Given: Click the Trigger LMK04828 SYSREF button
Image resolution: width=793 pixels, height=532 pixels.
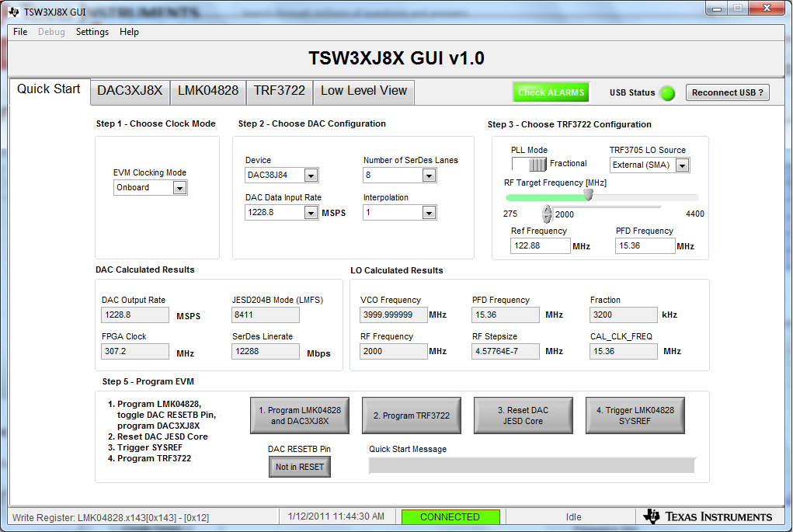Looking at the screenshot, I should (x=635, y=416).
